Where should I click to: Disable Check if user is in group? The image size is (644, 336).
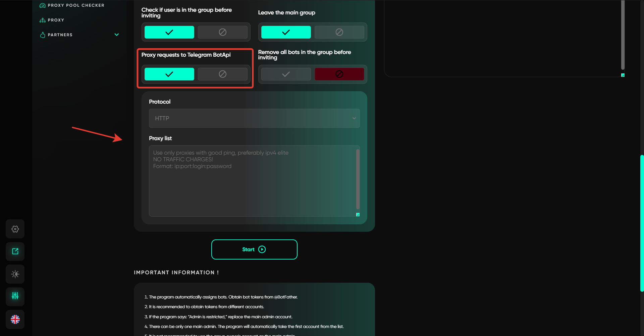click(x=222, y=32)
